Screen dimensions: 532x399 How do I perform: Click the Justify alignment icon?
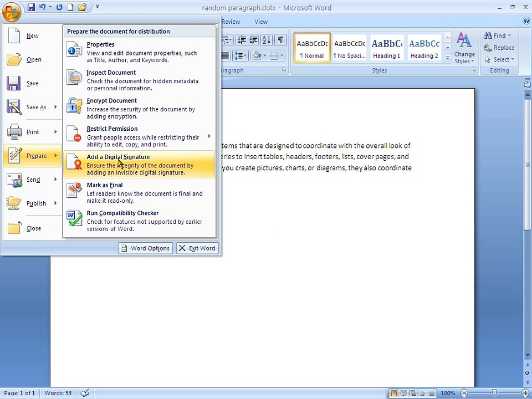coord(226,55)
